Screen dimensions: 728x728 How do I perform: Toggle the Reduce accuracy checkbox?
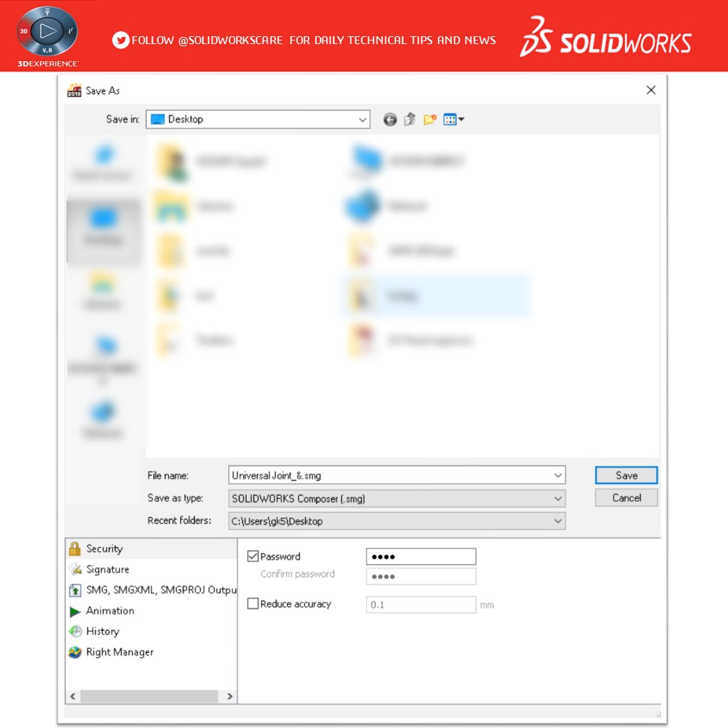(x=252, y=604)
